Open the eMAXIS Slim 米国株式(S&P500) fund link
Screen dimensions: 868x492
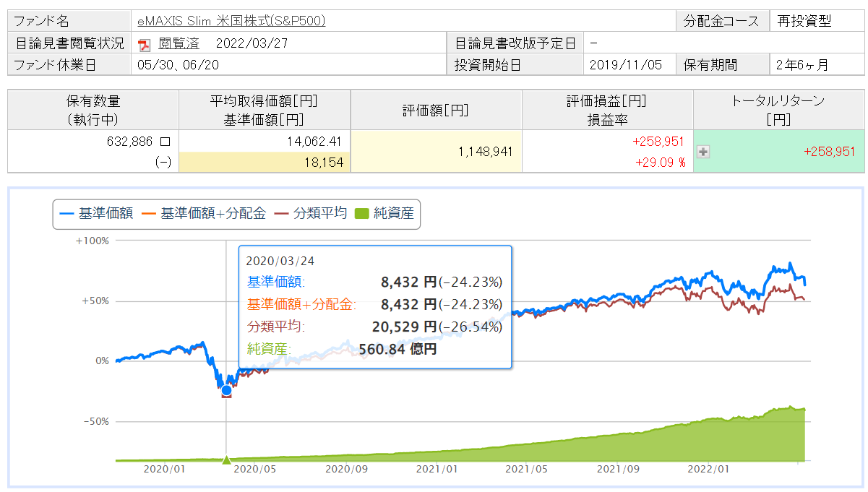pos(231,21)
